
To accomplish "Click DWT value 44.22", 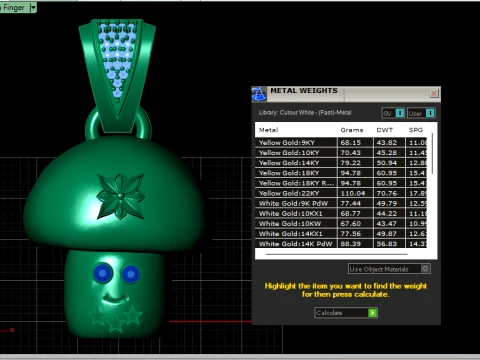I will 386,213.
